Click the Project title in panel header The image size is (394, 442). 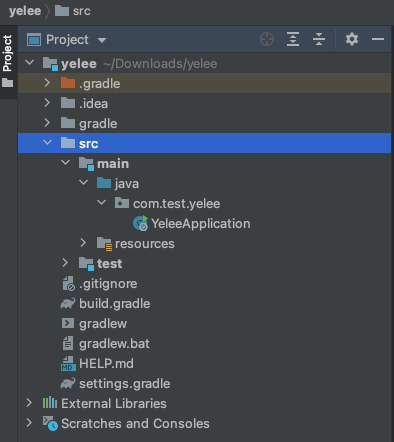click(67, 40)
